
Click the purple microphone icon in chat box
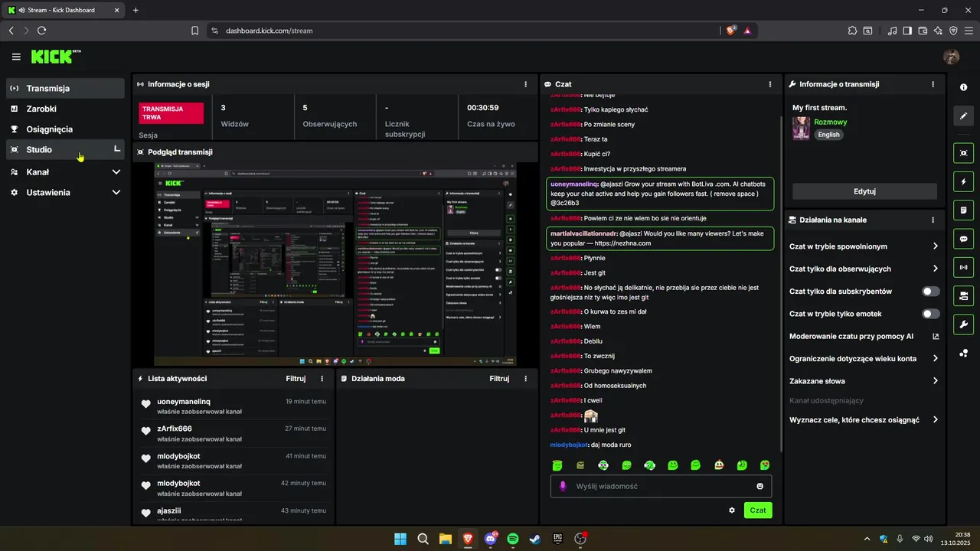pyautogui.click(x=563, y=486)
